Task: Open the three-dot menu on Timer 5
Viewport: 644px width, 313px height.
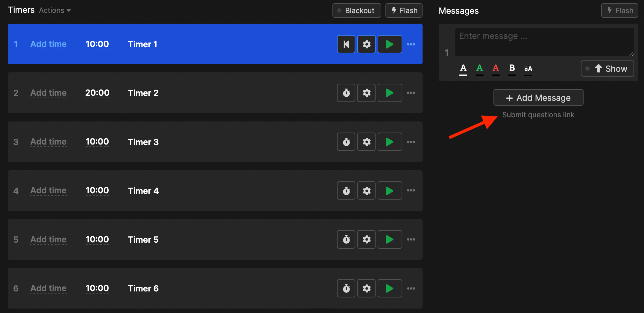Action: coord(411,239)
